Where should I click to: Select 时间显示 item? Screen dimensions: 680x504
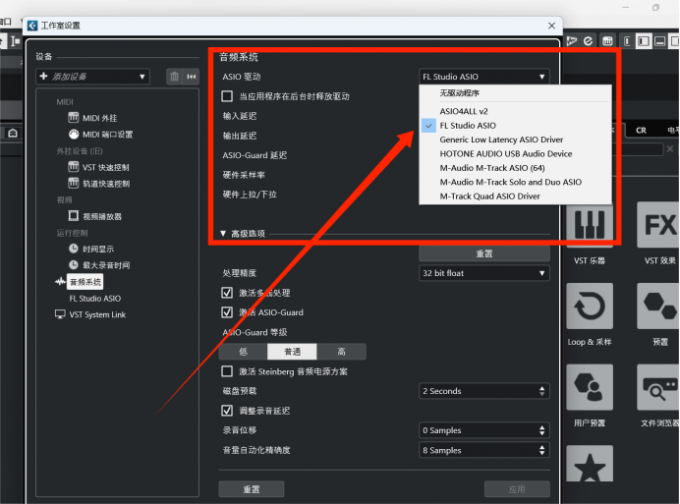[x=98, y=249]
